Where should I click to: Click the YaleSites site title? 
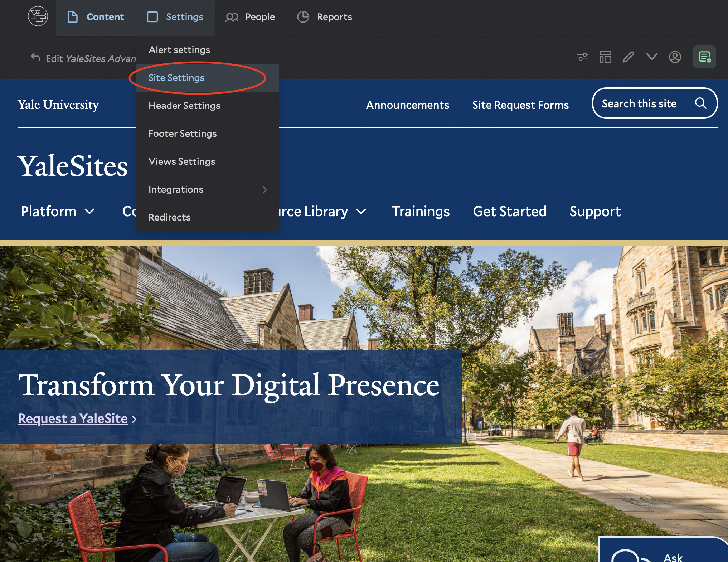click(73, 166)
